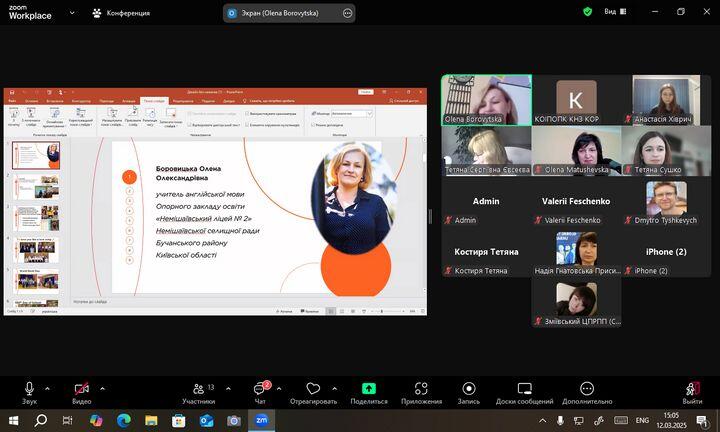Click Valerii Feschenko participant tile
Viewport: 720px width, 432px height.
[x=576, y=201]
